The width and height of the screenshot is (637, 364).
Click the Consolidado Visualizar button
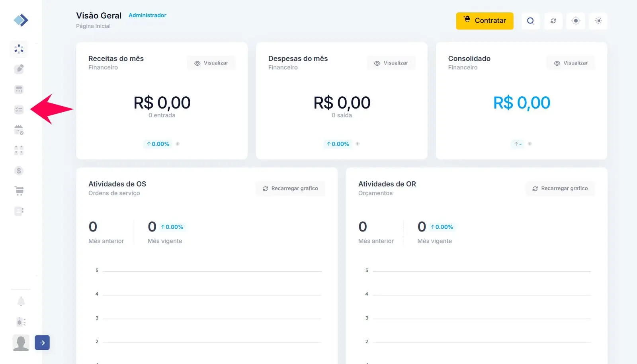[571, 63]
